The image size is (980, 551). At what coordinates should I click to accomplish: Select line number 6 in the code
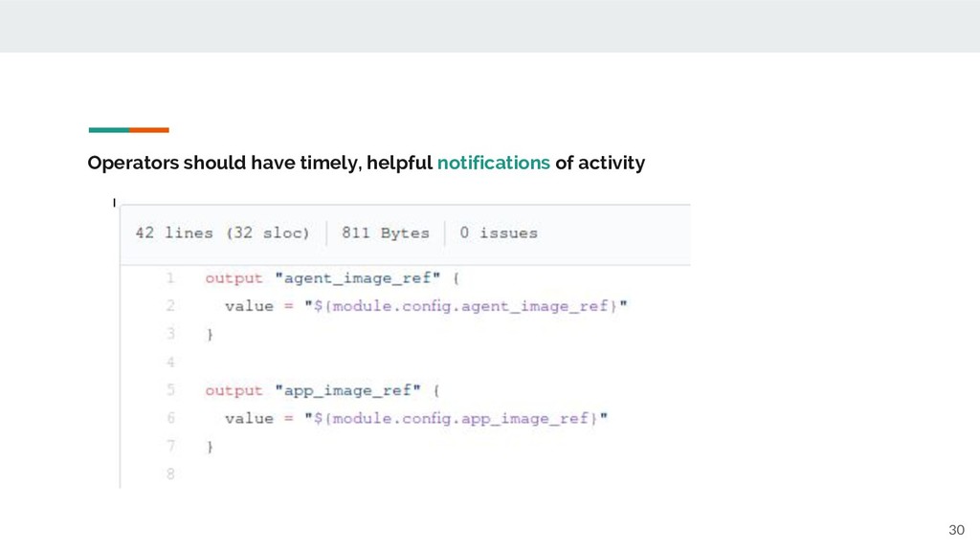[x=170, y=419]
